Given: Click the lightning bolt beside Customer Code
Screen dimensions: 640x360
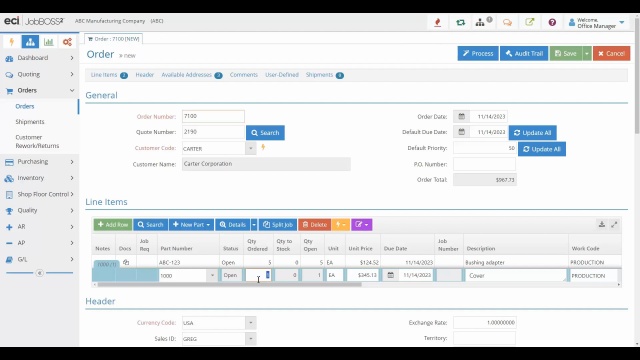Looking at the screenshot, I should [x=263, y=147].
